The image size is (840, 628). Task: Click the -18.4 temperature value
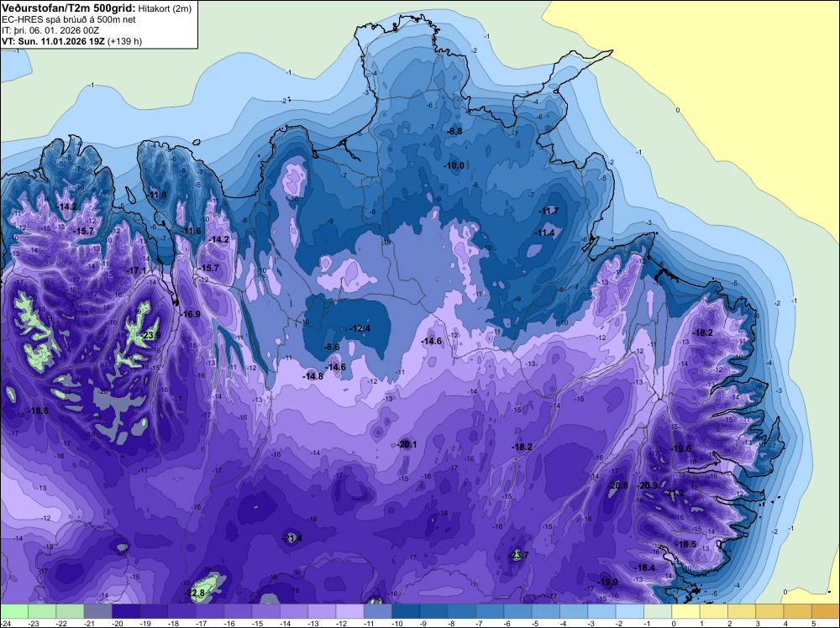coord(644,568)
